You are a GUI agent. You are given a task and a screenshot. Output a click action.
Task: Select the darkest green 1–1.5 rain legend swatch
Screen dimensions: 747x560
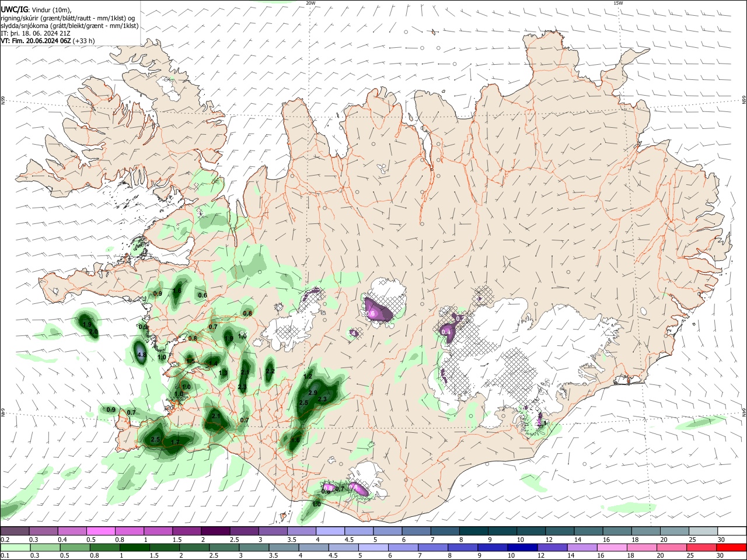[134, 547]
